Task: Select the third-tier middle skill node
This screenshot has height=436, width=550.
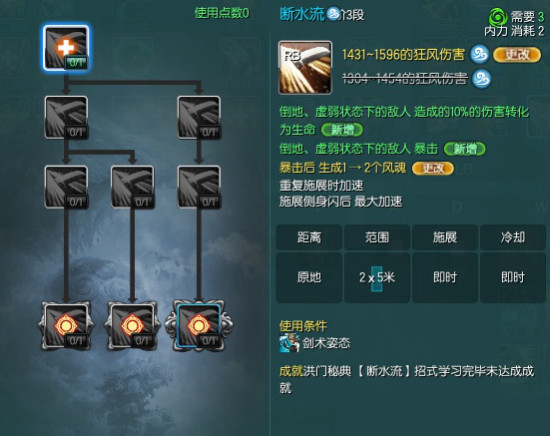Action: coord(133,187)
